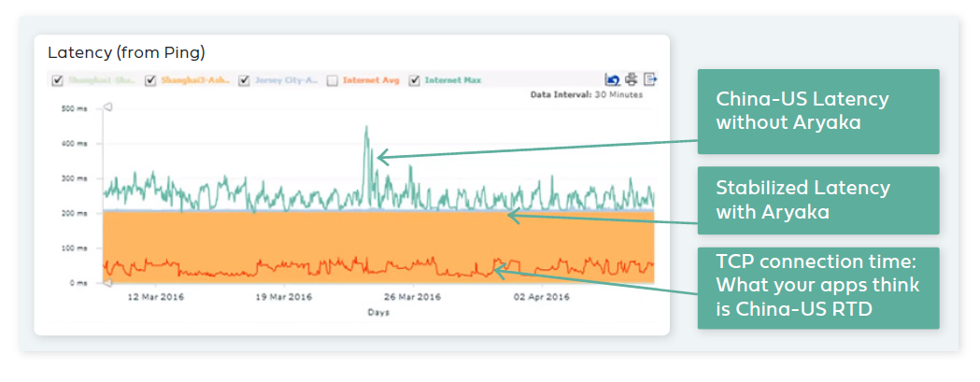980x382 pixels.
Task: Click the Internet Avg legend label
Action: click(x=371, y=80)
